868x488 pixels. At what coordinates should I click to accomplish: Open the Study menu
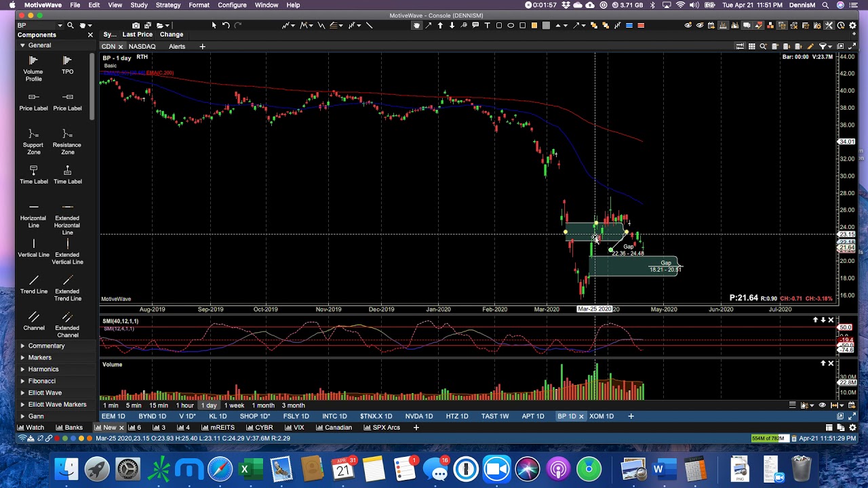(139, 5)
